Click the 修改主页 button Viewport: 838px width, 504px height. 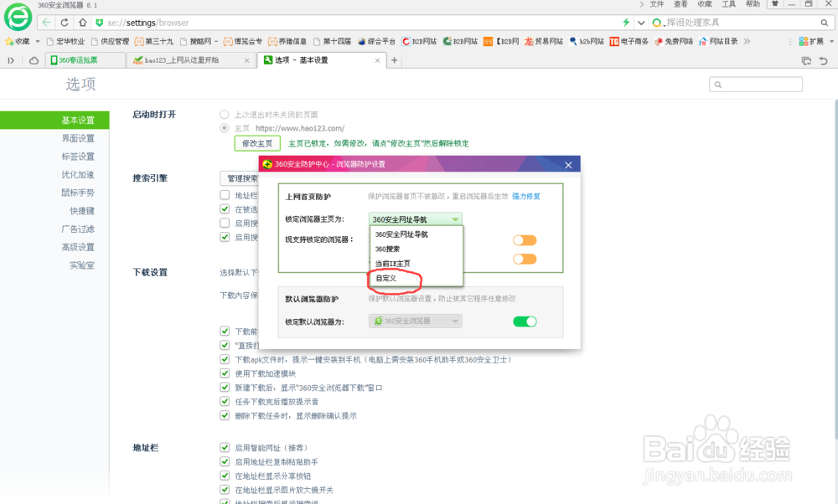[x=257, y=143]
